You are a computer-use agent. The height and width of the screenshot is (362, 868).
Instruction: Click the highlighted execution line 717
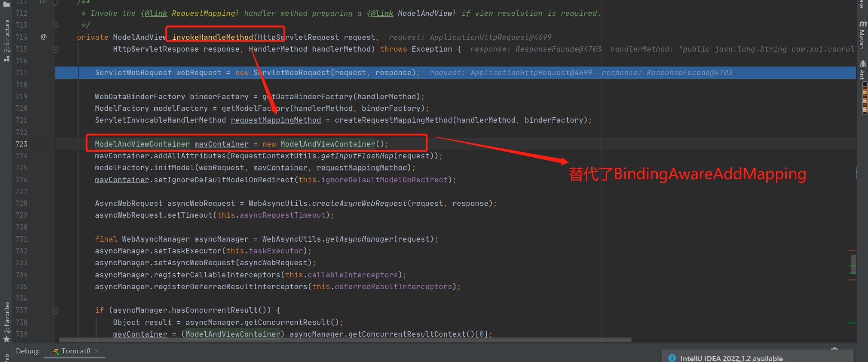coord(455,72)
